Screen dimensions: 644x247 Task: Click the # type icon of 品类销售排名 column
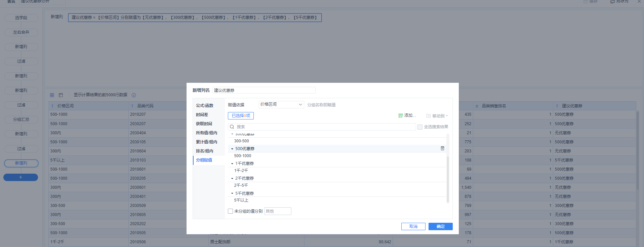click(x=477, y=106)
